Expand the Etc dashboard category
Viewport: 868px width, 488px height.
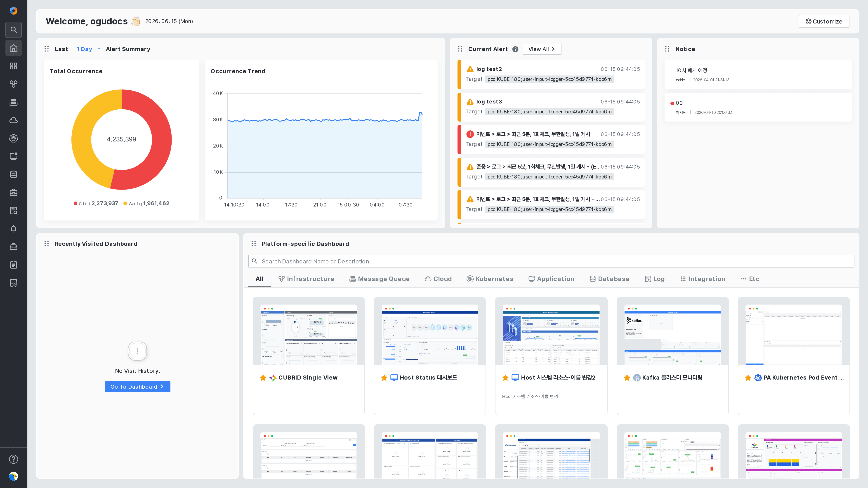(750, 279)
